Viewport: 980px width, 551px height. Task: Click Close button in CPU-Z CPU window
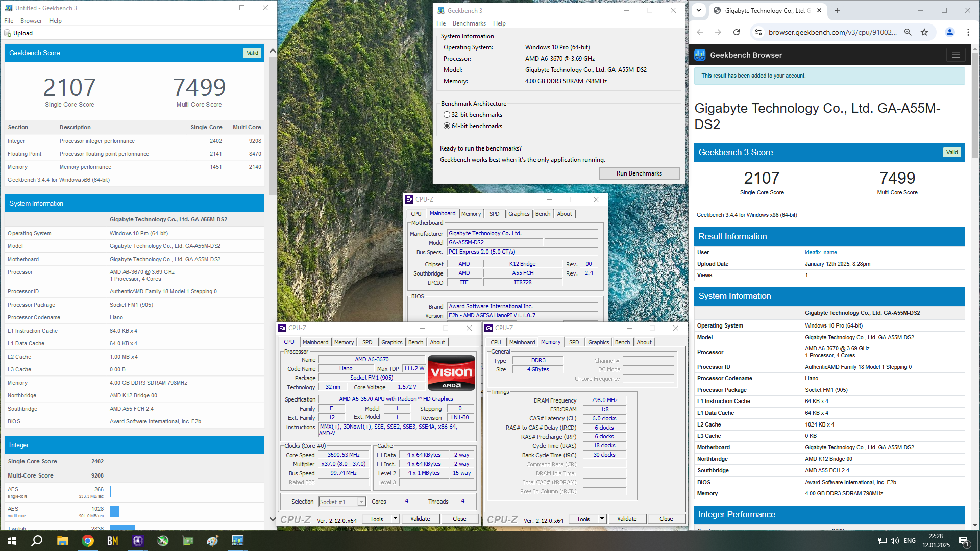tap(459, 519)
